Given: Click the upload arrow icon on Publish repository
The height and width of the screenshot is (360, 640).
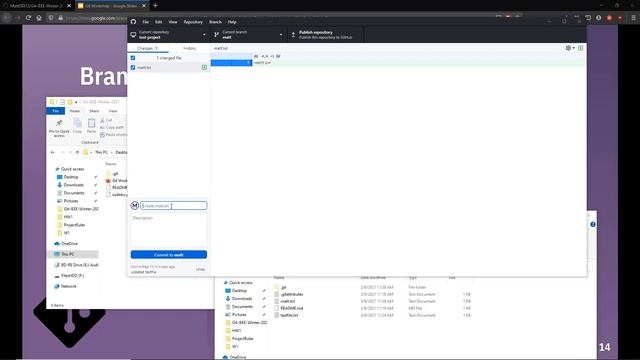Looking at the screenshot, I should [x=293, y=35].
